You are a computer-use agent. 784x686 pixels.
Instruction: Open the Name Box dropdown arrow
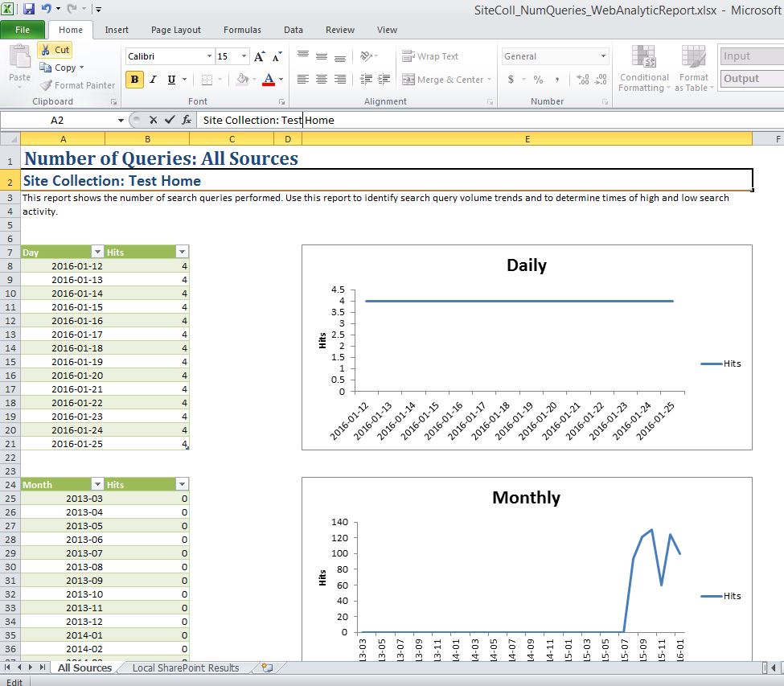pos(121,120)
